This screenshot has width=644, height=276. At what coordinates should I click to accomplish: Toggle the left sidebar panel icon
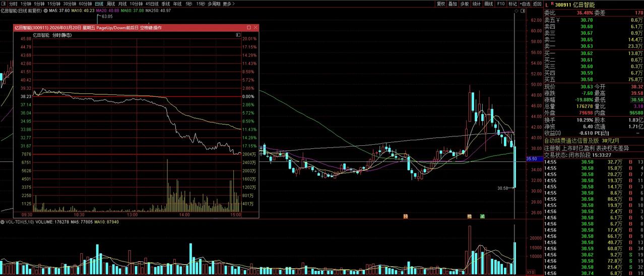tap(4, 4)
